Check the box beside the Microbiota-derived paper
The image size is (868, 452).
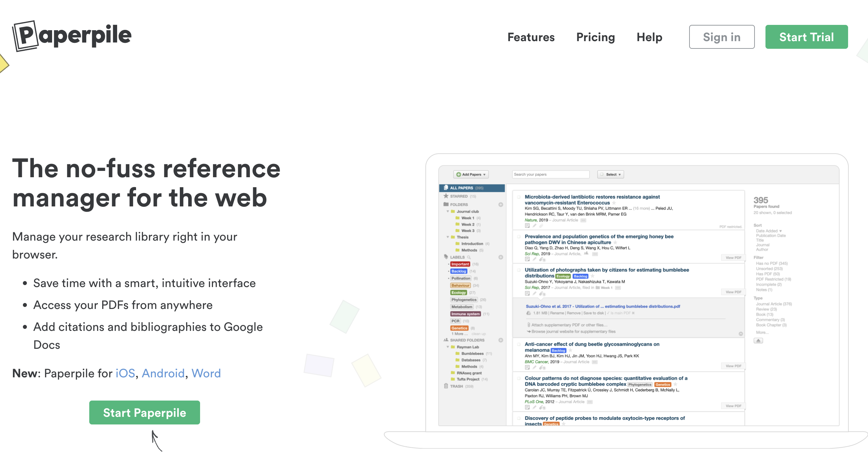pyautogui.click(x=519, y=197)
